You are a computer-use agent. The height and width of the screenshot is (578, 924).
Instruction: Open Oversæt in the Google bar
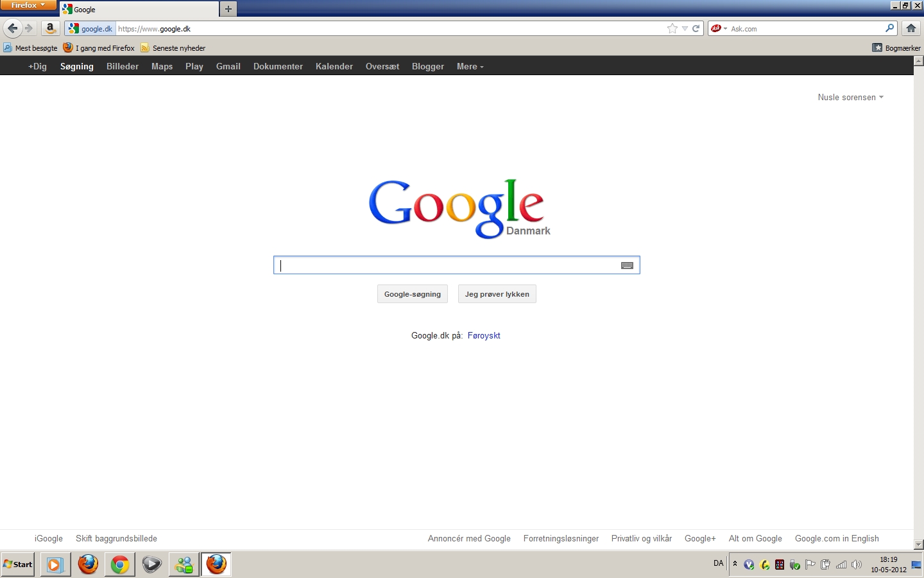382,66
